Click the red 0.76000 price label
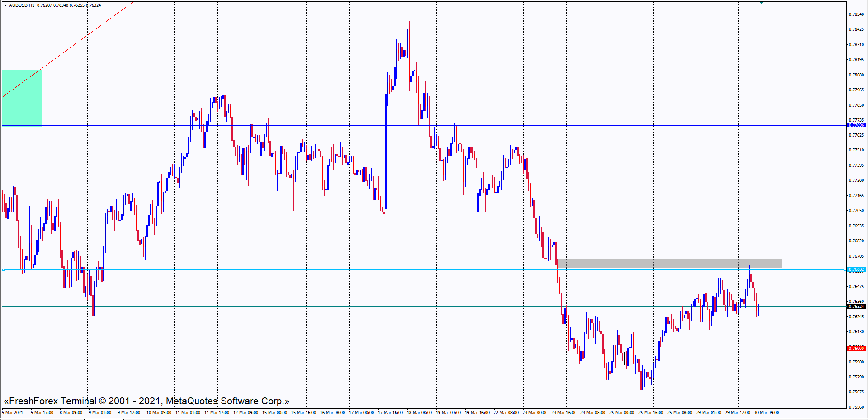868x420 pixels. pyautogui.click(x=856, y=349)
